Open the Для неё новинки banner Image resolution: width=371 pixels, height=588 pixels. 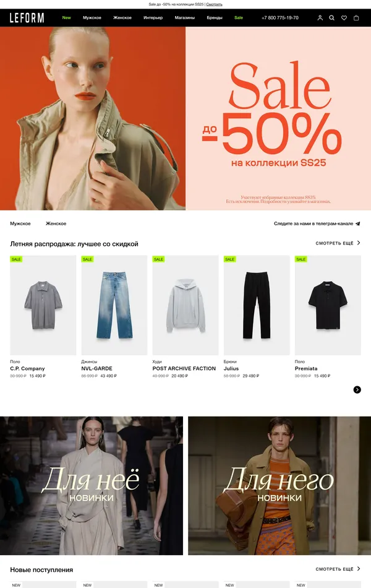[x=92, y=486]
